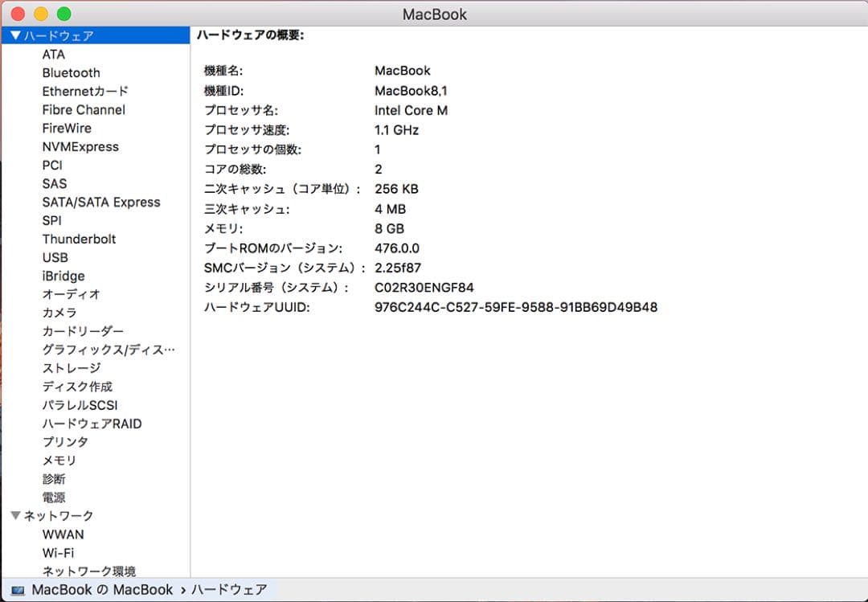Select カメラ in the sidebar
Viewport: 868px width, 602px height.
(x=59, y=313)
